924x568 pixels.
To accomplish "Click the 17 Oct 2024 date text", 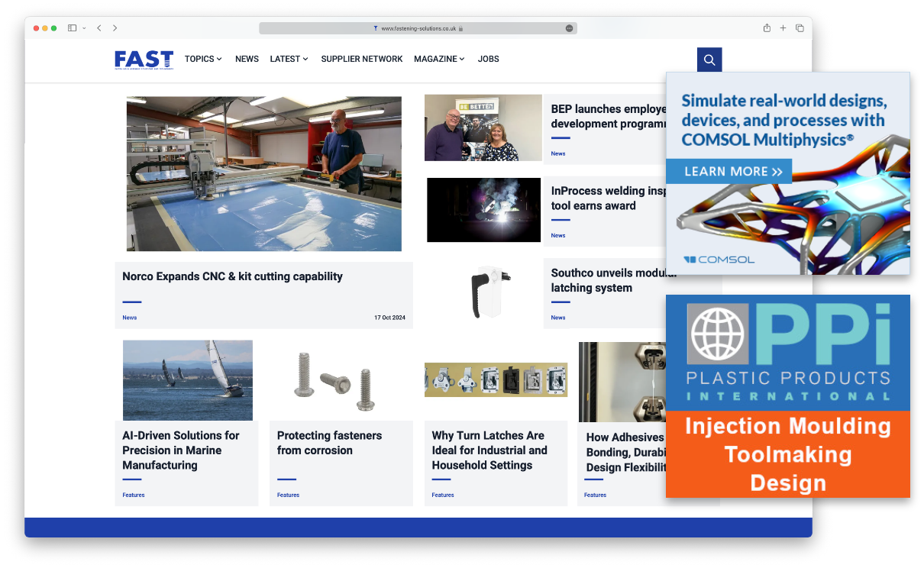I will [x=389, y=318].
